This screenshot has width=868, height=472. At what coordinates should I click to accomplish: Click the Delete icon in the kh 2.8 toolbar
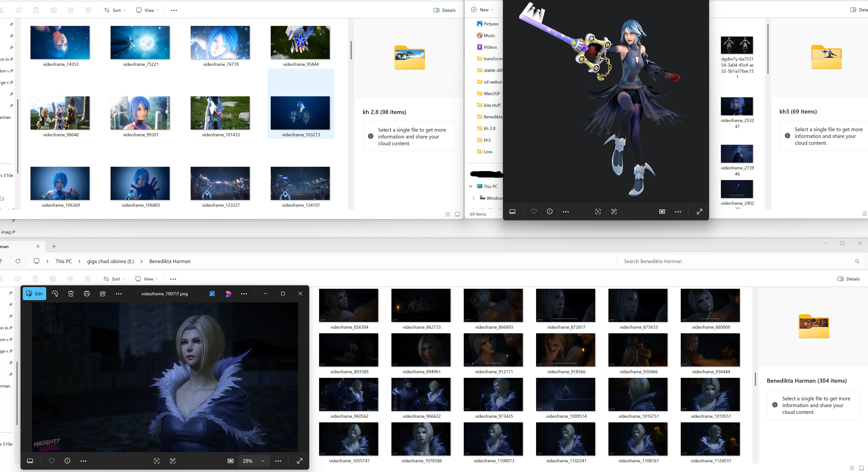point(88,10)
